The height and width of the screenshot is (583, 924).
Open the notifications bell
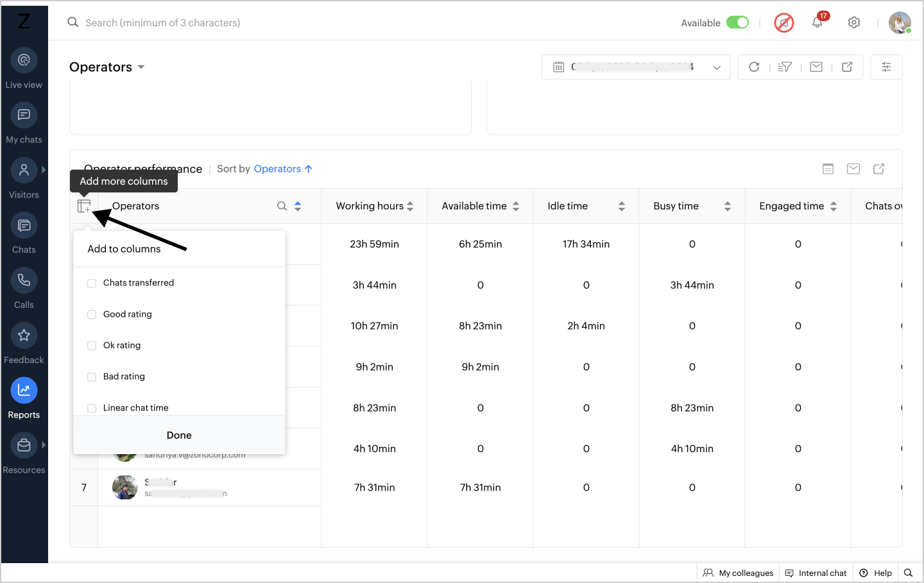tap(817, 22)
